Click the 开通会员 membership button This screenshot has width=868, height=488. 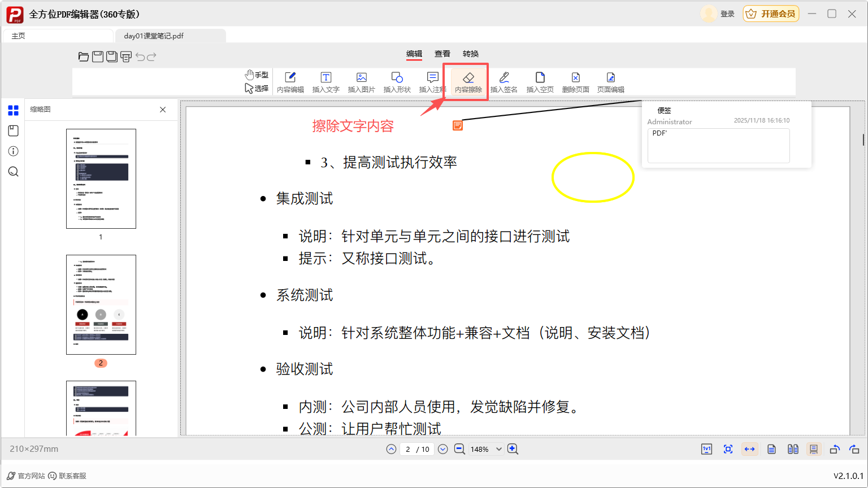(771, 13)
